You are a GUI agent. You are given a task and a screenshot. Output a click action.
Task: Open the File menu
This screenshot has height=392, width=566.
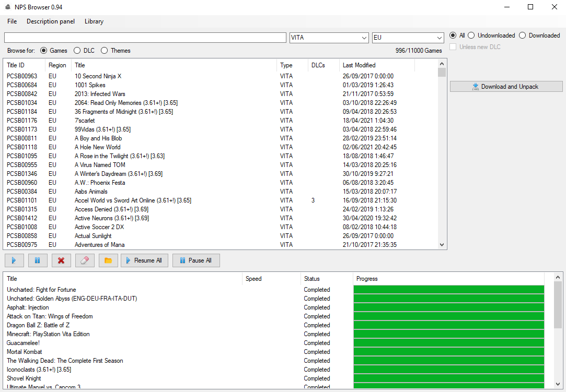click(12, 21)
